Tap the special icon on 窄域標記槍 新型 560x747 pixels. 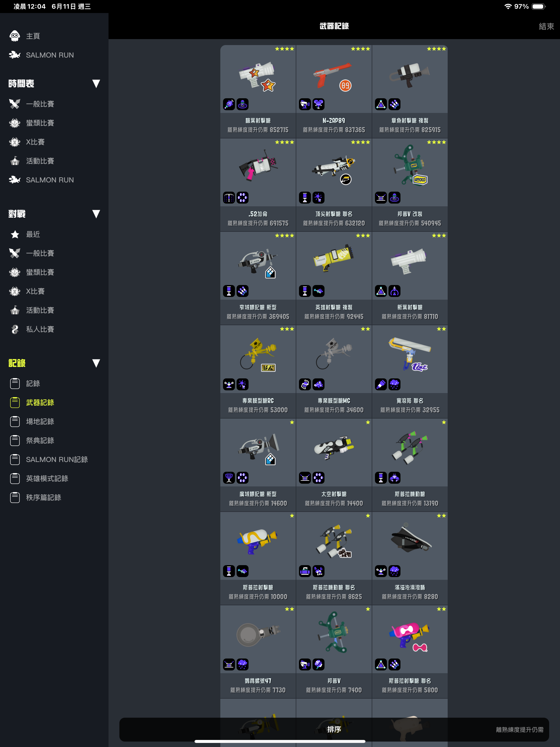coord(242,291)
